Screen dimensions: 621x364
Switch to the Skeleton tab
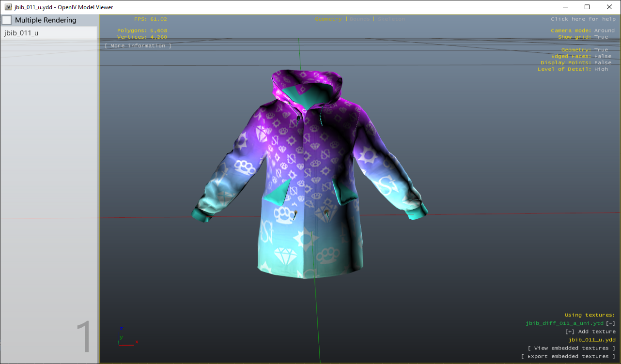tap(391, 19)
